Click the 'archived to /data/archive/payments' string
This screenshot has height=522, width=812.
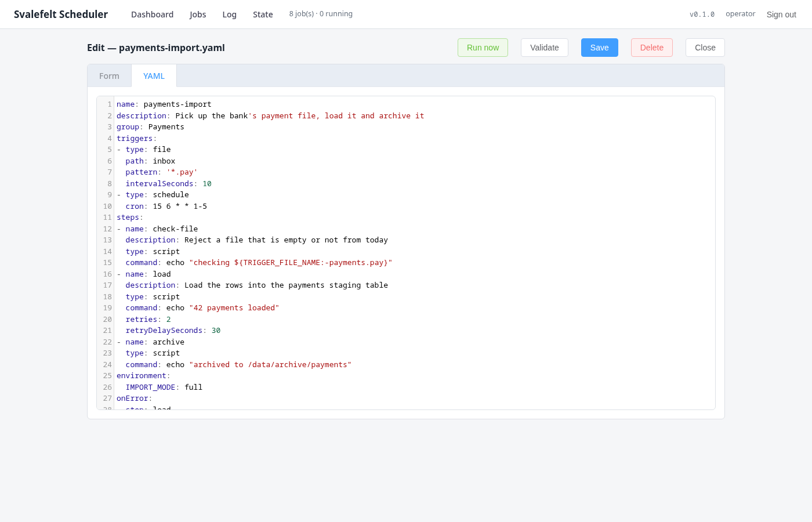pos(270,365)
